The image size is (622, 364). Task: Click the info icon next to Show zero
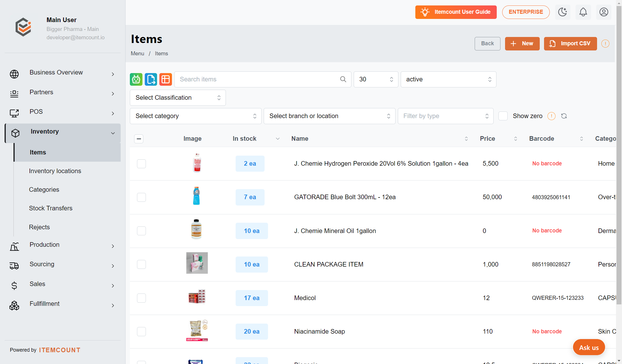[x=551, y=116]
